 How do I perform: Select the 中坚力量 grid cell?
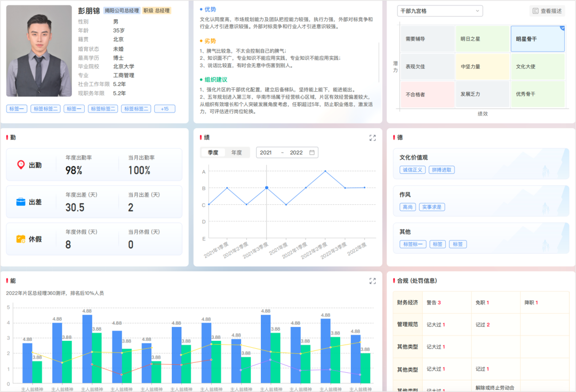482,67
